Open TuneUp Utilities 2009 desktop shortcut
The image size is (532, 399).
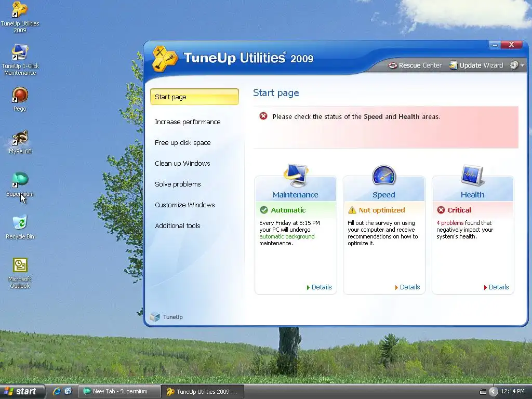[20, 17]
